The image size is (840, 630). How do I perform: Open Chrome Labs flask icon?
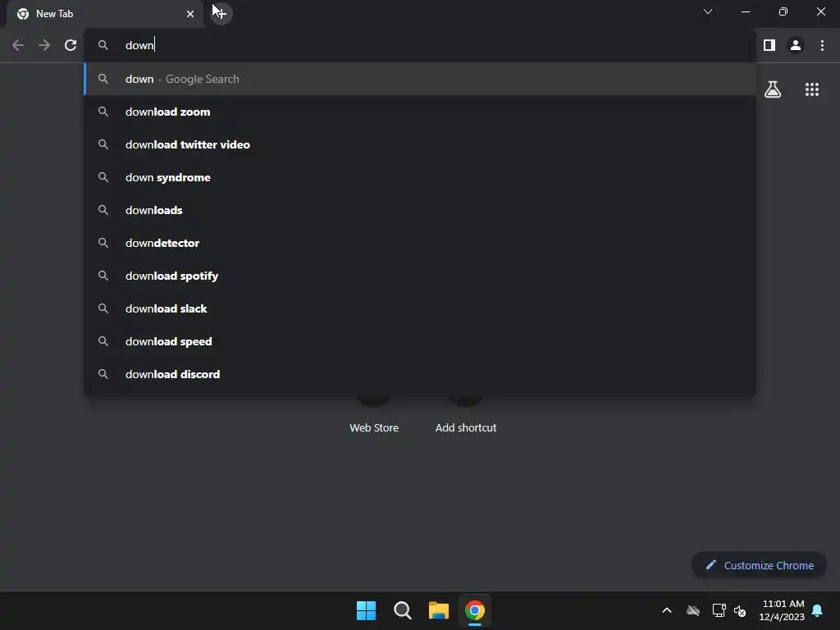(773, 89)
